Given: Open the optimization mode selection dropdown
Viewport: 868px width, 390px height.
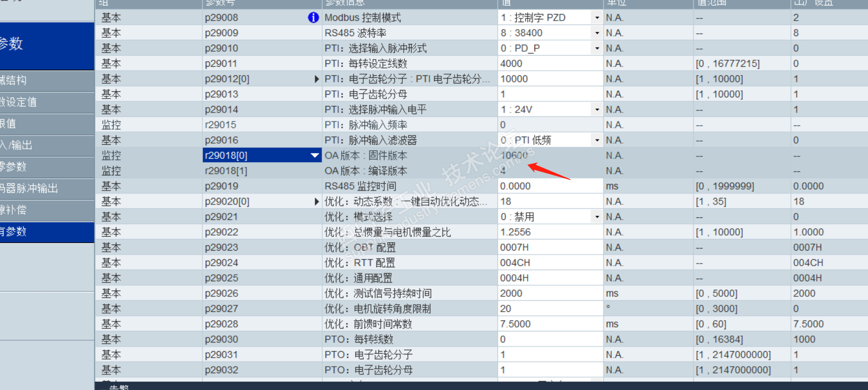Looking at the screenshot, I should tap(597, 217).
